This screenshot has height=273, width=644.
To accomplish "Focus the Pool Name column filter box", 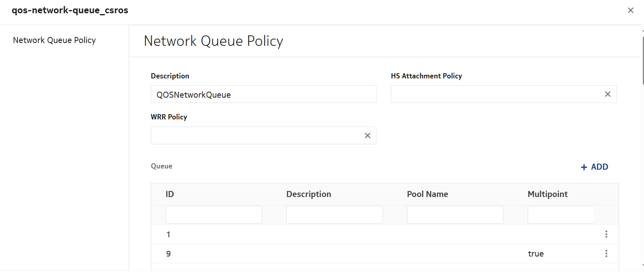I will tap(455, 215).
